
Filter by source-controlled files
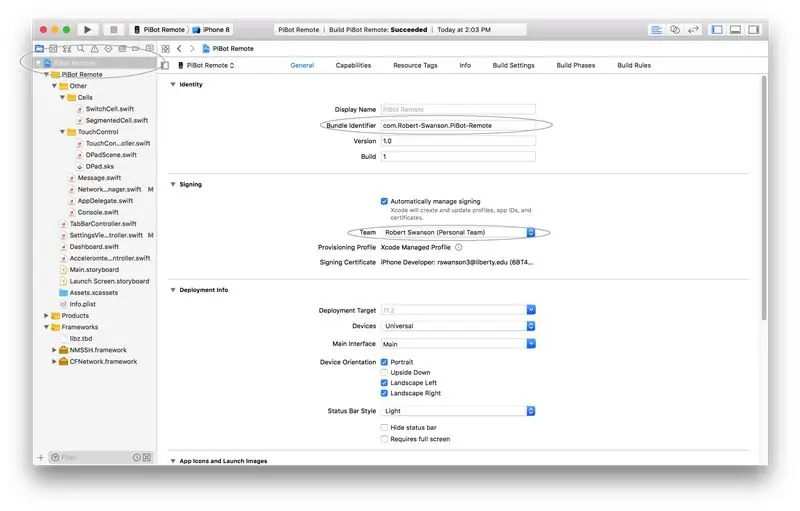(x=147, y=457)
